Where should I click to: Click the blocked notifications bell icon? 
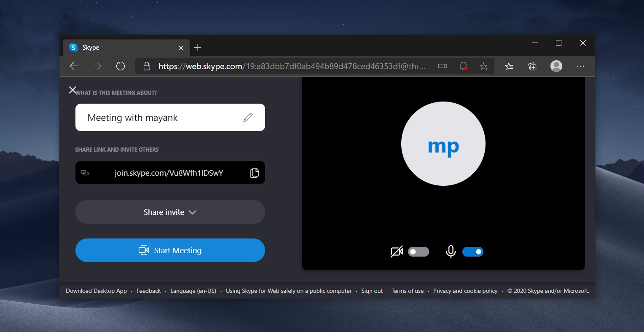(x=463, y=66)
